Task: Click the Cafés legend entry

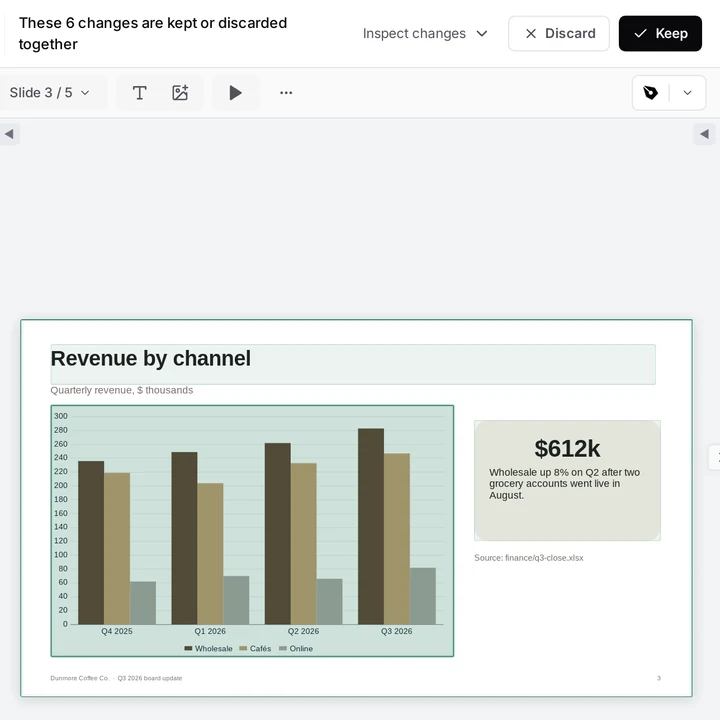Action: point(255,648)
